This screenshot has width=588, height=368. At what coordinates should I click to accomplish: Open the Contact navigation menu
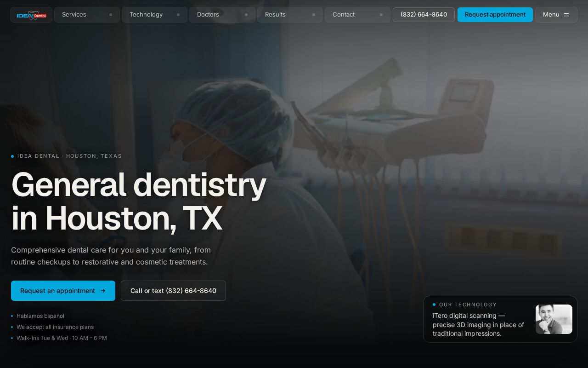click(357, 15)
